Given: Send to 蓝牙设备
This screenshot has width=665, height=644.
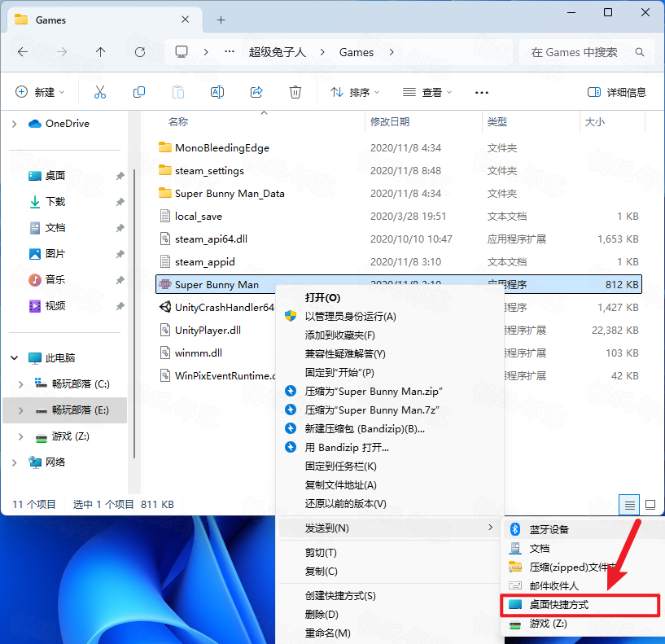Looking at the screenshot, I should pyautogui.click(x=549, y=529).
